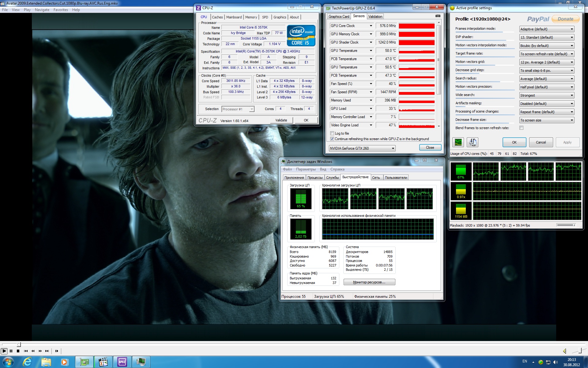Expand the Frames interpolation mode dropdown
The width and height of the screenshot is (588, 368).
pyautogui.click(x=547, y=29)
